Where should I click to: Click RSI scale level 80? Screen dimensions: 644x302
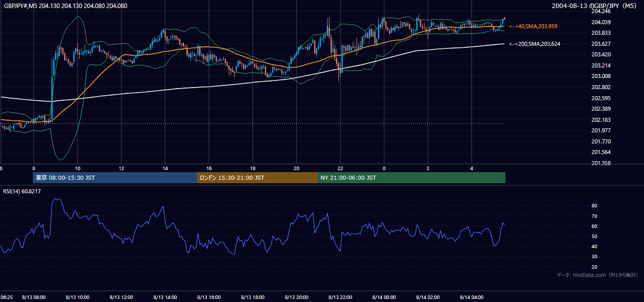point(594,206)
